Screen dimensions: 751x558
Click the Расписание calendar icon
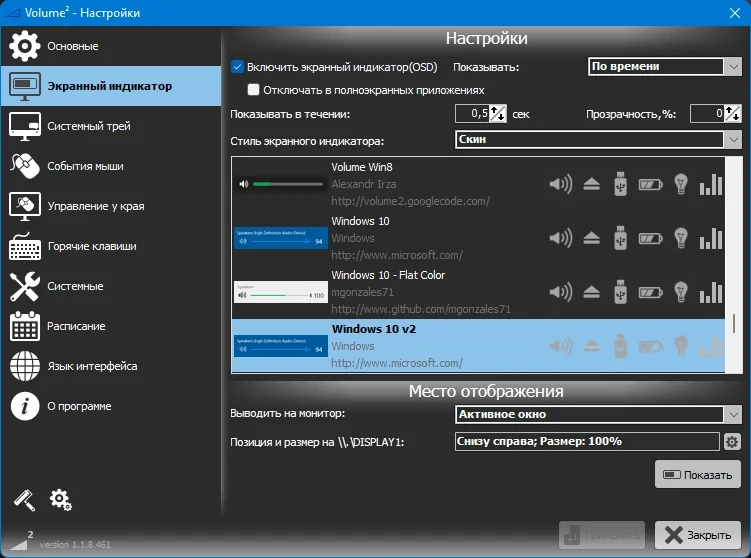25,326
